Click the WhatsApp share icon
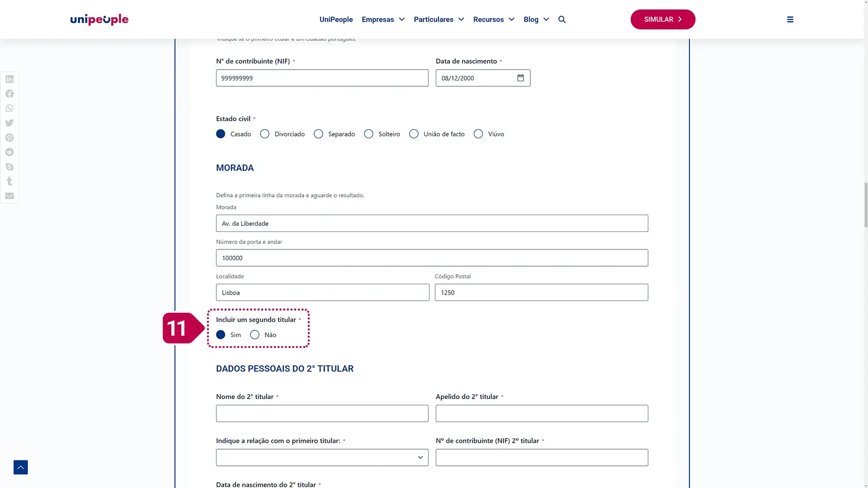Viewport: 868px width, 488px height. point(9,108)
